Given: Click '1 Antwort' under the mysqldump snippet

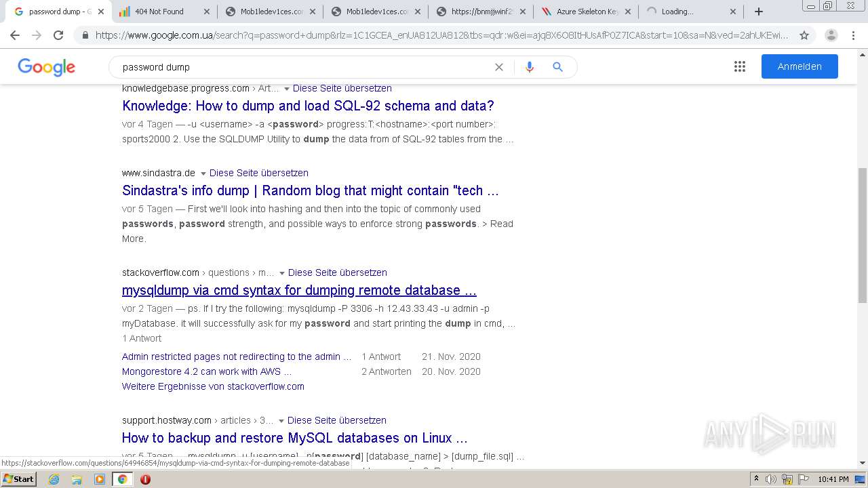Looking at the screenshot, I should click(142, 338).
